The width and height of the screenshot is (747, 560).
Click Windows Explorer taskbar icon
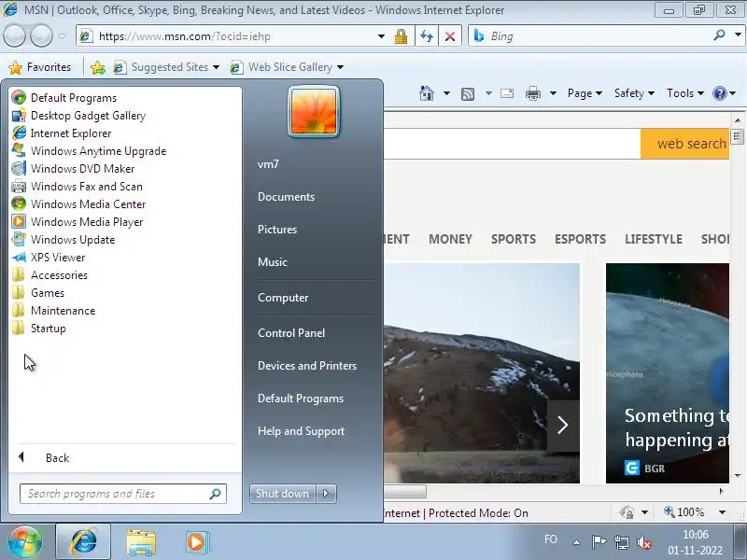coord(141,542)
